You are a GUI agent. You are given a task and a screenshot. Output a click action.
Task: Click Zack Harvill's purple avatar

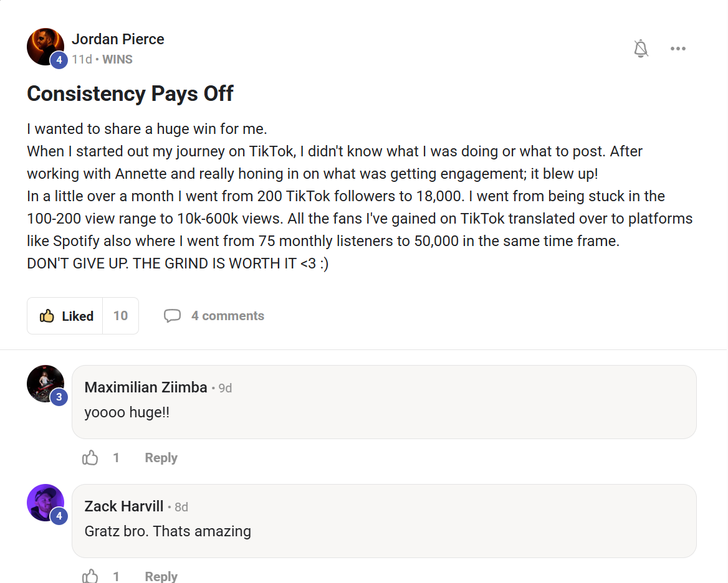click(44, 501)
